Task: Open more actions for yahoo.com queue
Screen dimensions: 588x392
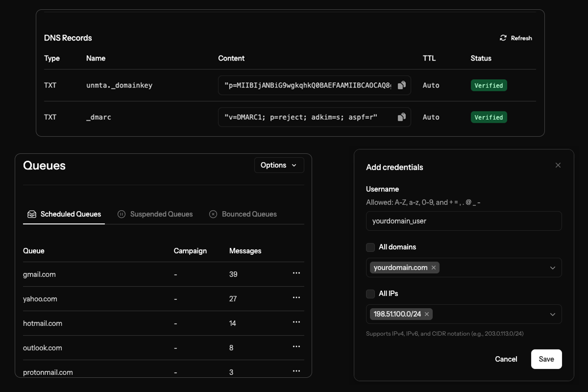Action: (x=296, y=298)
